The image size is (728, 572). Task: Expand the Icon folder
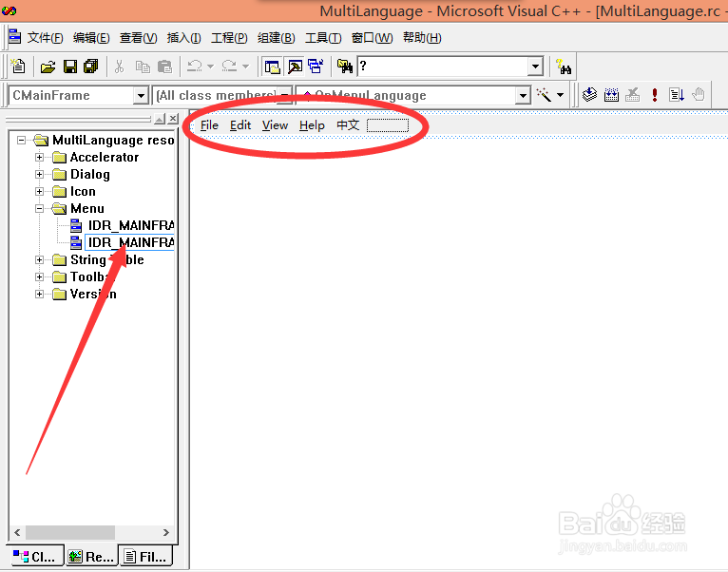tap(40, 191)
